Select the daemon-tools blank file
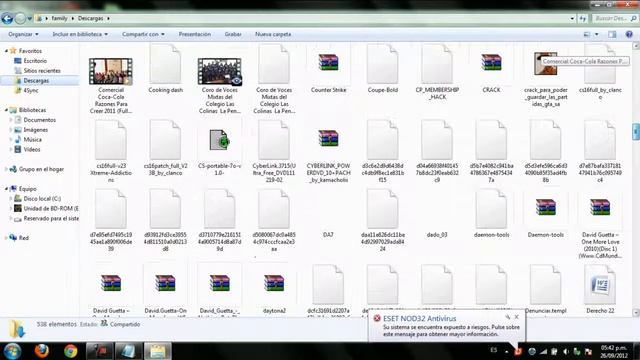 pos(491,209)
